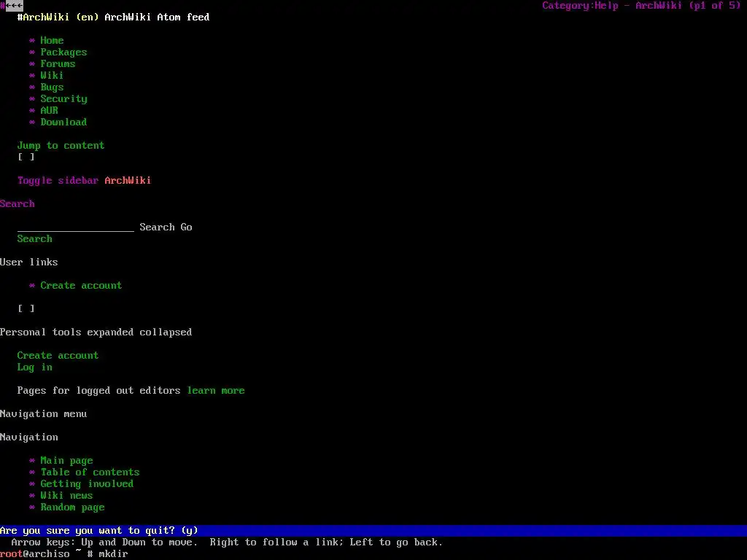Click the page title Category:Help - ArchWiki

(612, 6)
